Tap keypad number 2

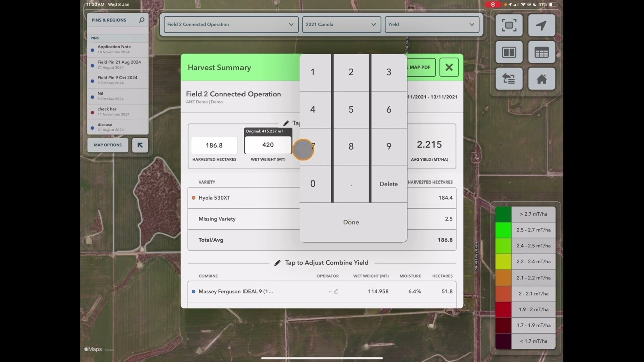pyautogui.click(x=351, y=72)
